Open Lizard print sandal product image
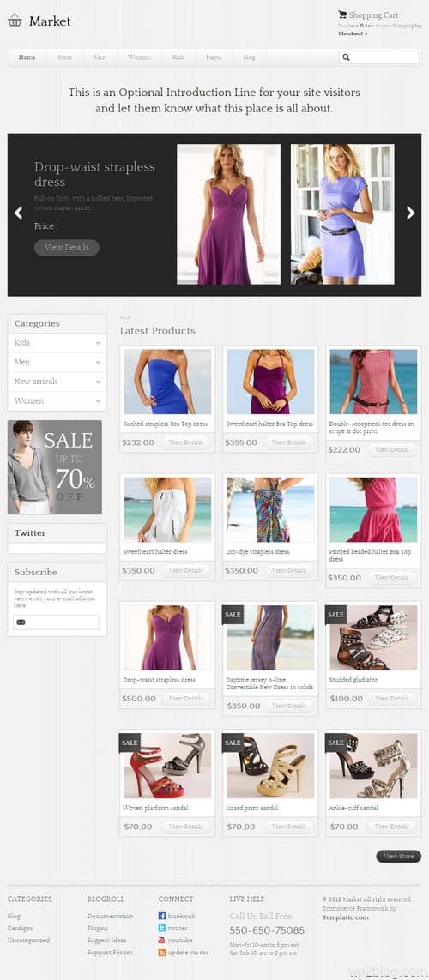The height and width of the screenshot is (980, 429). coord(270,766)
